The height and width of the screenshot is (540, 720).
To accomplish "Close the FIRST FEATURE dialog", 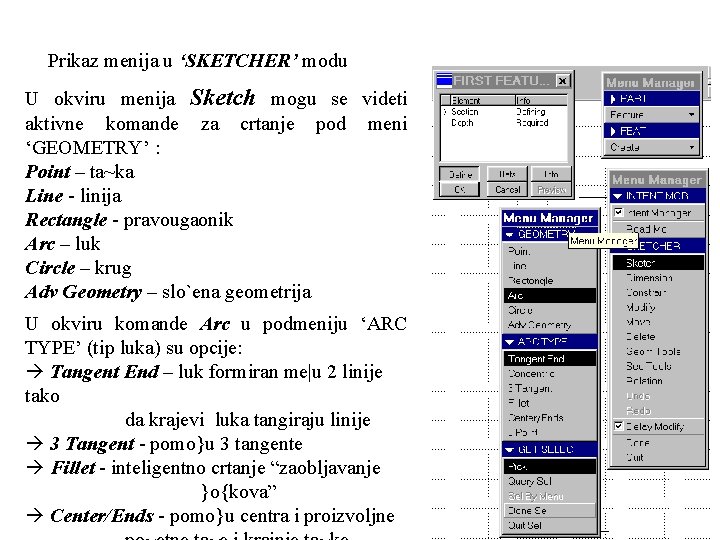I will 562,81.
